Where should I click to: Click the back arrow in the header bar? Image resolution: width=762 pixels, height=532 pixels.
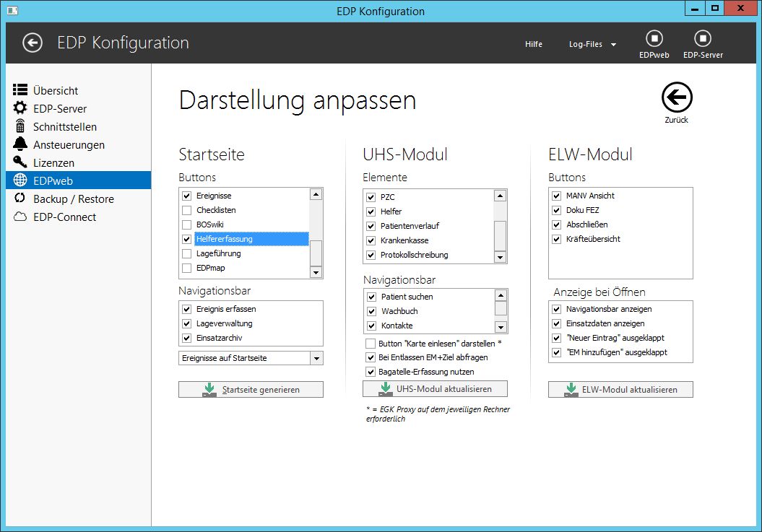coord(33,43)
